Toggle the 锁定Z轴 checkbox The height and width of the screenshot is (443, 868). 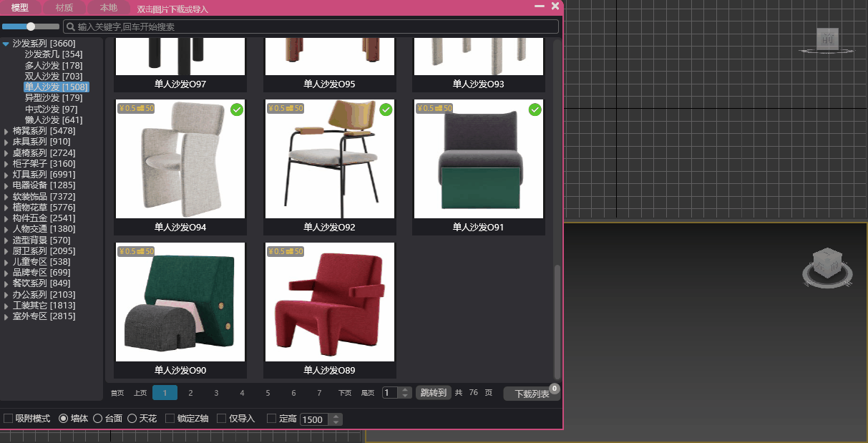pyautogui.click(x=170, y=418)
